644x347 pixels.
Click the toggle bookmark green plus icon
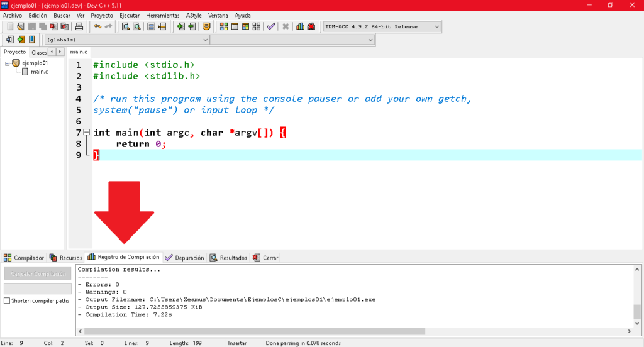click(x=21, y=40)
